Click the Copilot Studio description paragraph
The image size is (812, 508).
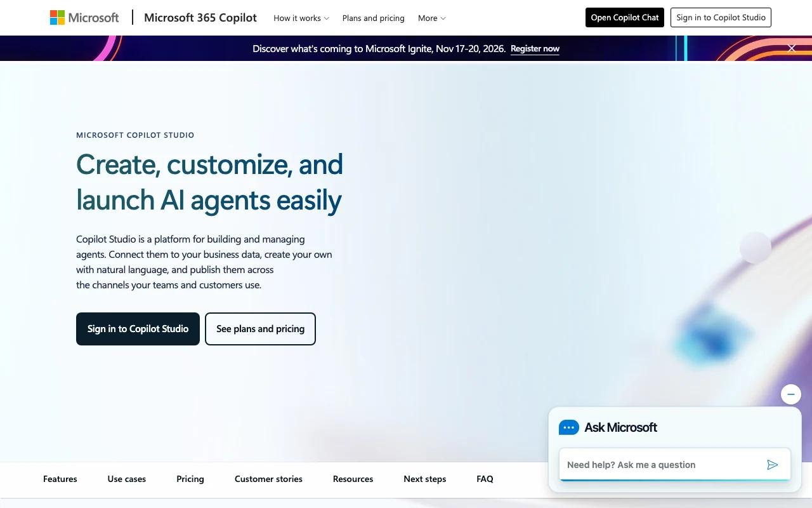point(204,262)
